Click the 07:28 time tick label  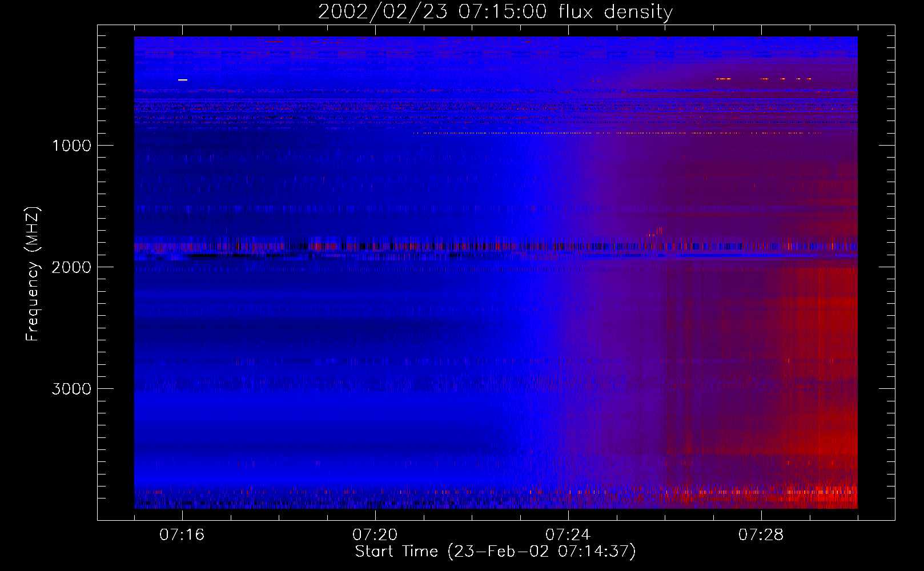(761, 534)
